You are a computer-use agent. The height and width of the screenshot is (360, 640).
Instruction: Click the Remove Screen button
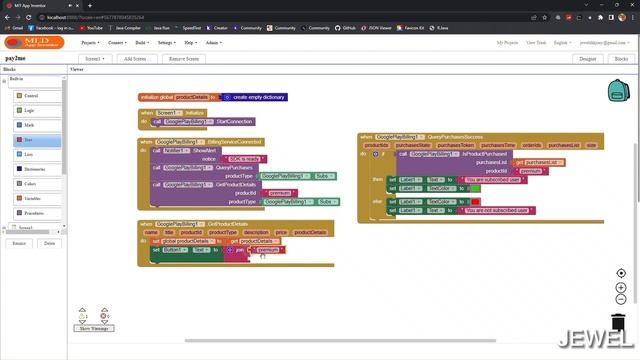coord(184,59)
